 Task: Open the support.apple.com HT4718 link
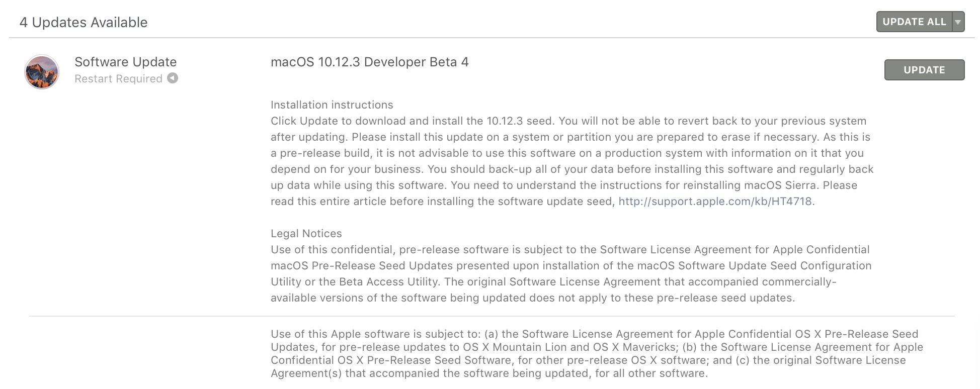[715, 202]
